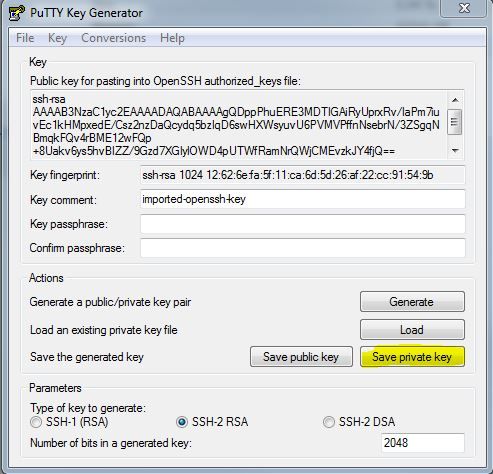This screenshot has width=493, height=474.
Task: Click into the Key comment field
Action: tap(302, 199)
